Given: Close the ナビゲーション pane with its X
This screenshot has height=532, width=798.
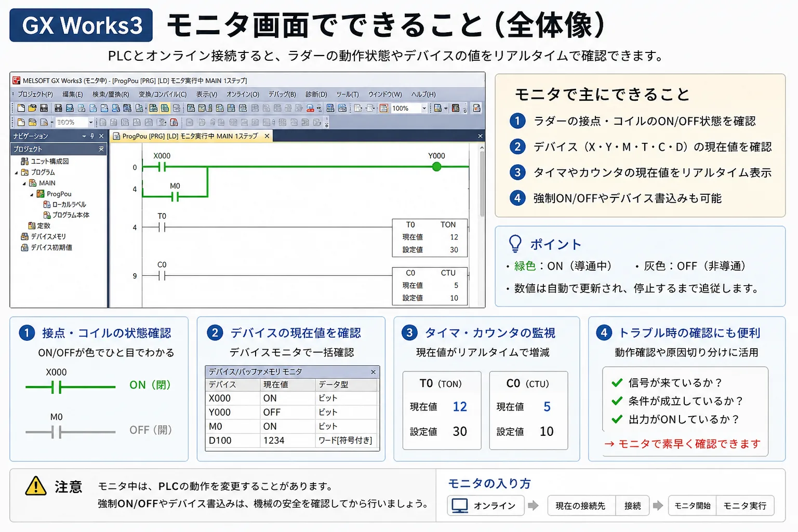Looking at the screenshot, I should click(101, 136).
